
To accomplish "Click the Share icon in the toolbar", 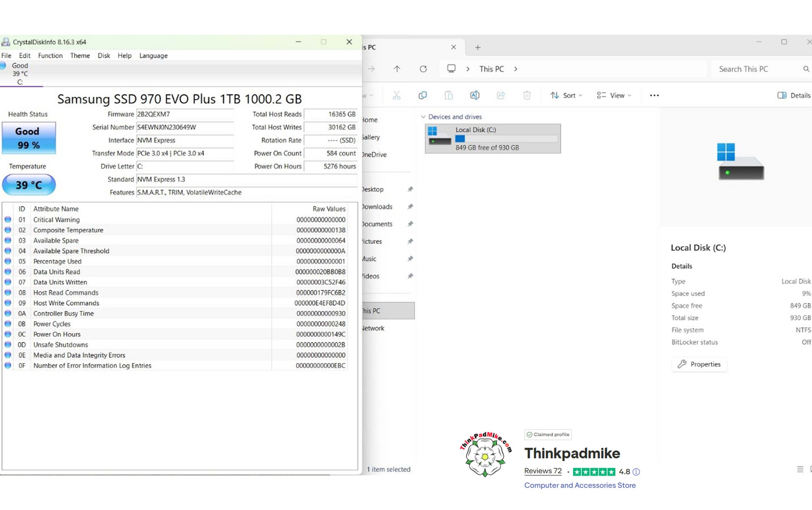I will click(501, 95).
